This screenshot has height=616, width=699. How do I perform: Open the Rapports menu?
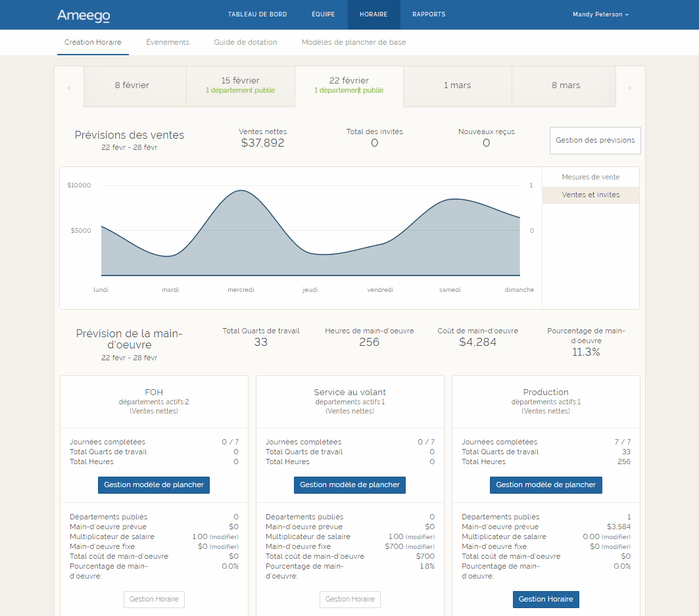tap(429, 14)
